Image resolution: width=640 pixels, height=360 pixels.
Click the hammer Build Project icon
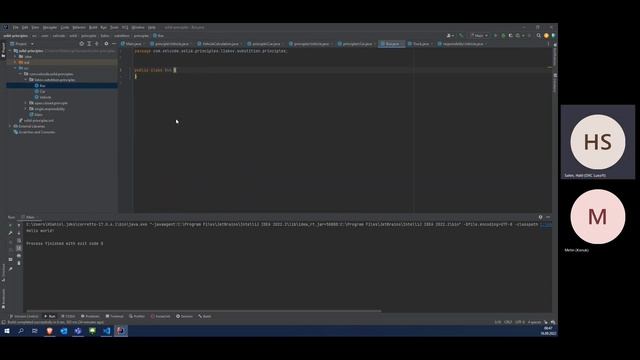click(x=461, y=36)
